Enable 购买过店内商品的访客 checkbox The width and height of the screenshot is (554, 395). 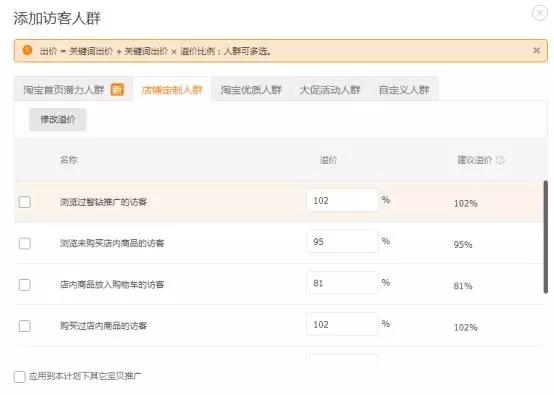25,326
